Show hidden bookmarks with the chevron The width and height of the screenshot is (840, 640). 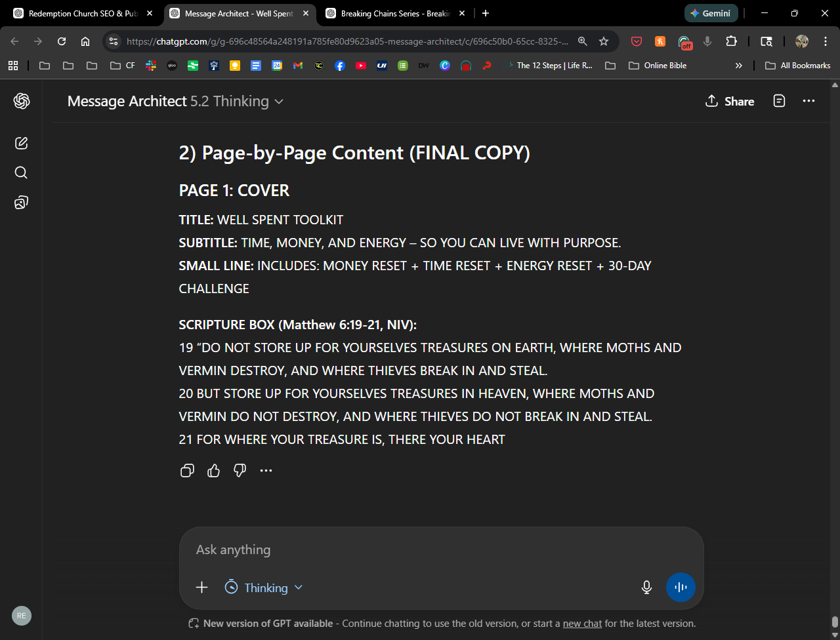click(739, 66)
